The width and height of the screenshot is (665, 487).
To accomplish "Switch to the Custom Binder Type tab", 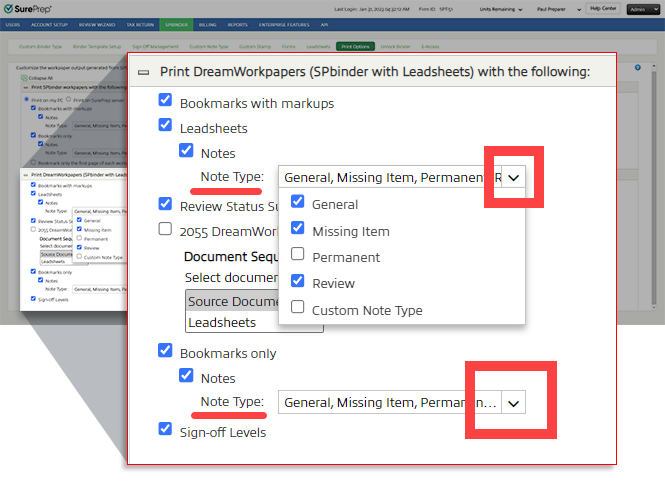I will click(x=40, y=47).
